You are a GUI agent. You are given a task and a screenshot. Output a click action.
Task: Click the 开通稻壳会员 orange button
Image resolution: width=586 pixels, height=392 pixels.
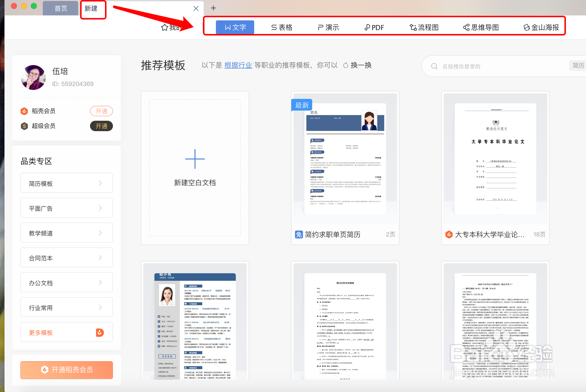point(67,370)
